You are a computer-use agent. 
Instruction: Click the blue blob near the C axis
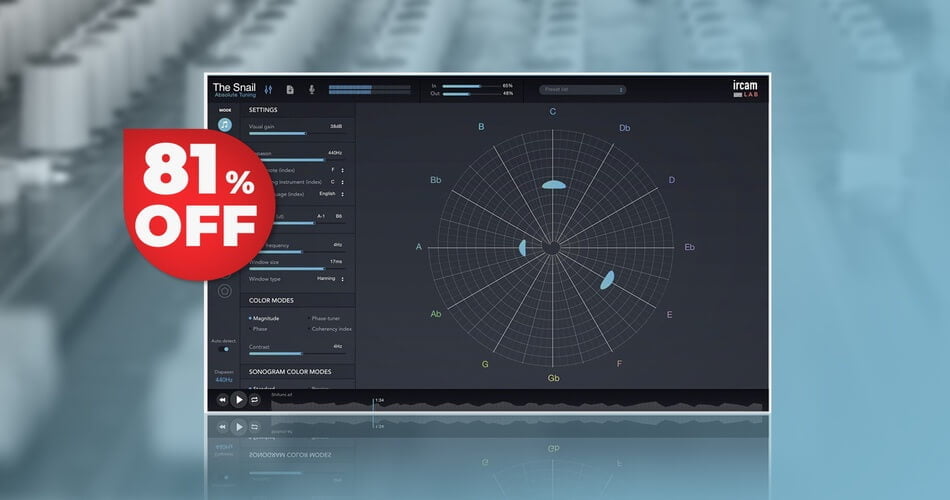tap(554, 185)
